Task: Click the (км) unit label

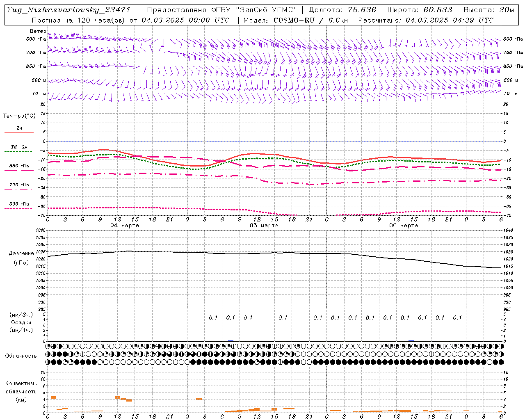Action: 21,399
